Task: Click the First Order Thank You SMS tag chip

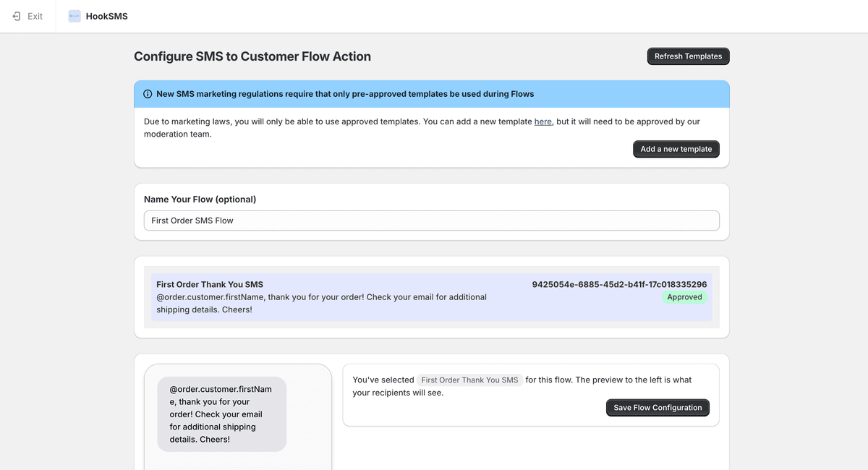Action: (x=469, y=380)
